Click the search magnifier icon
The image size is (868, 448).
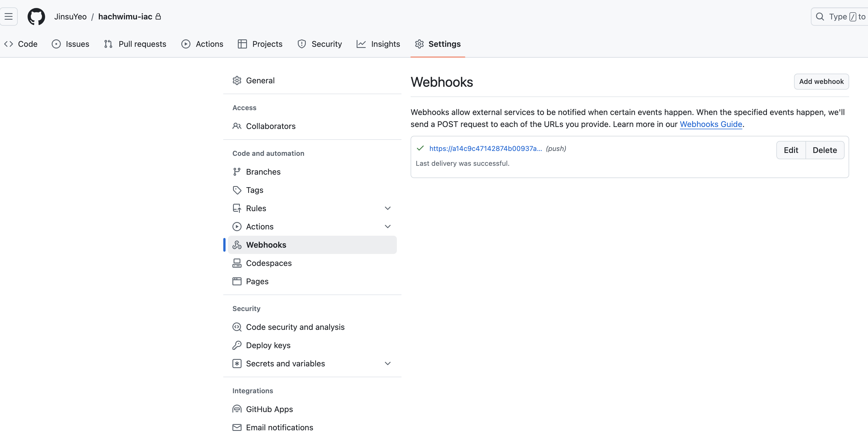(x=819, y=17)
